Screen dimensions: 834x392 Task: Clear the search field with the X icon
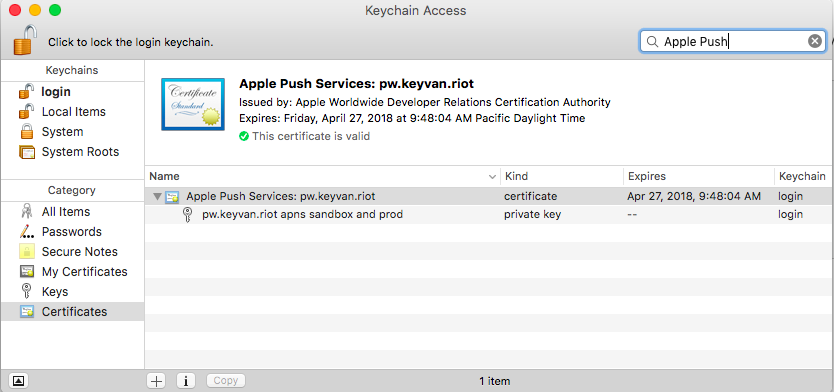[x=814, y=41]
